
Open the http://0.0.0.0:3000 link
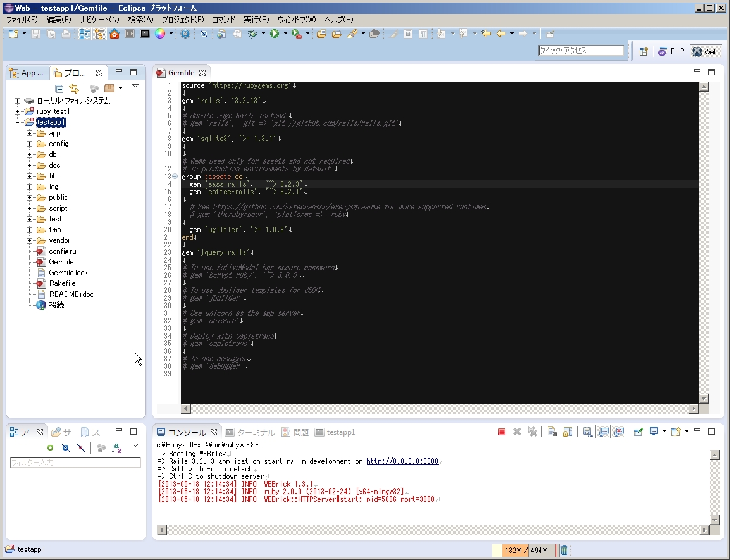402,461
